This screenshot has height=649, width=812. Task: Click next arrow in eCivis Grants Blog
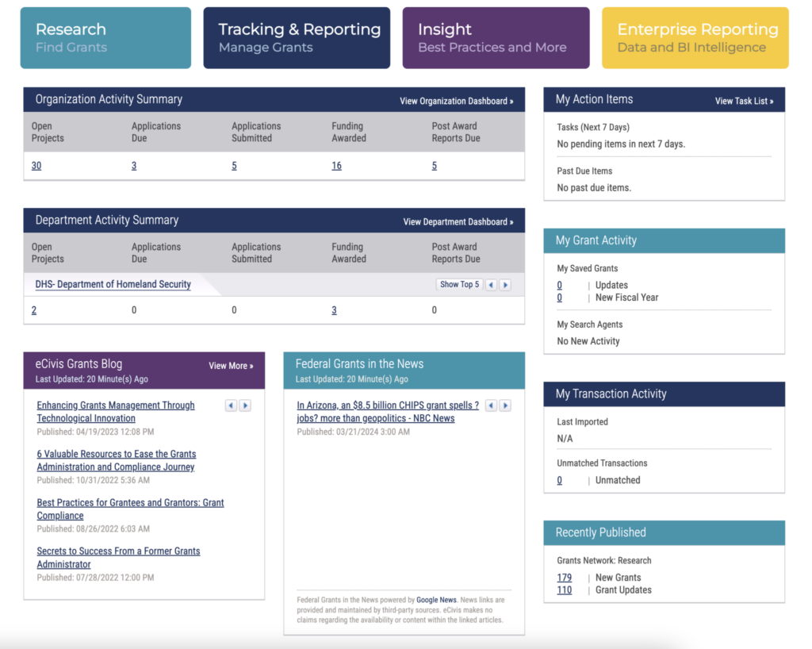[245, 405]
